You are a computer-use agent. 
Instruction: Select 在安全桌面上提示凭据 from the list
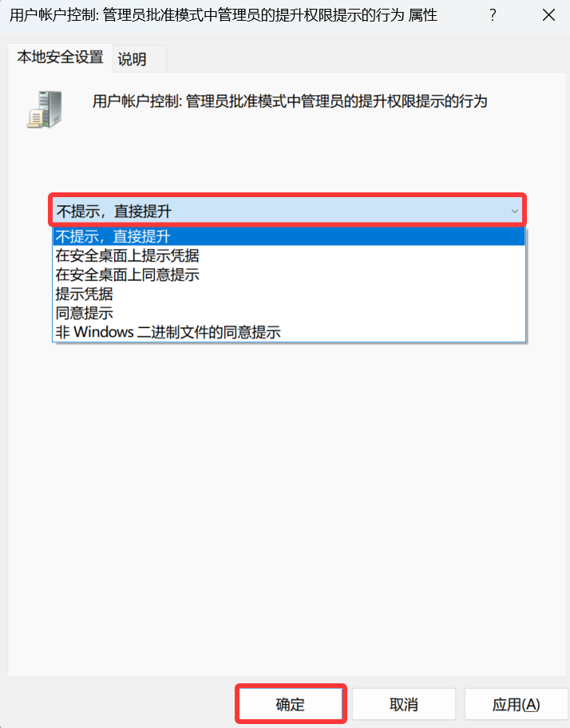point(127,255)
